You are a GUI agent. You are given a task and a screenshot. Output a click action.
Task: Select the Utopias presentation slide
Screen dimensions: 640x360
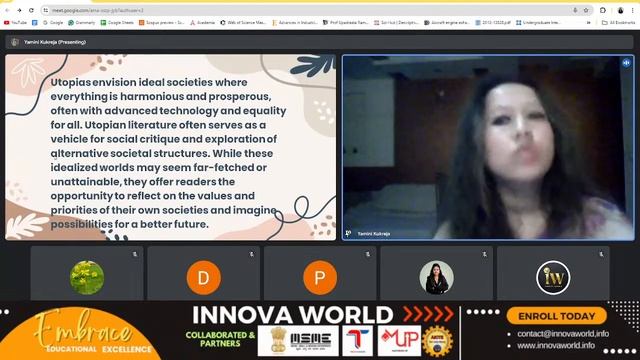(171, 147)
